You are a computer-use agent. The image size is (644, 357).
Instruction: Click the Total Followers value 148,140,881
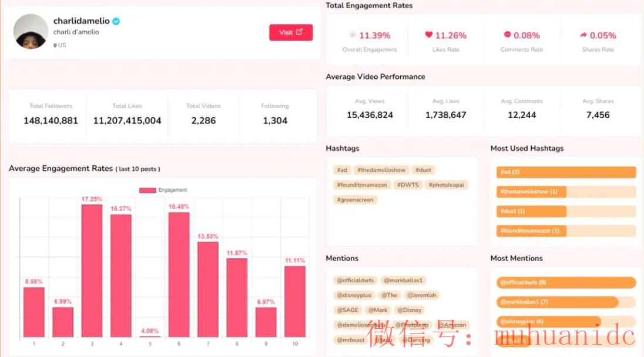[51, 121]
